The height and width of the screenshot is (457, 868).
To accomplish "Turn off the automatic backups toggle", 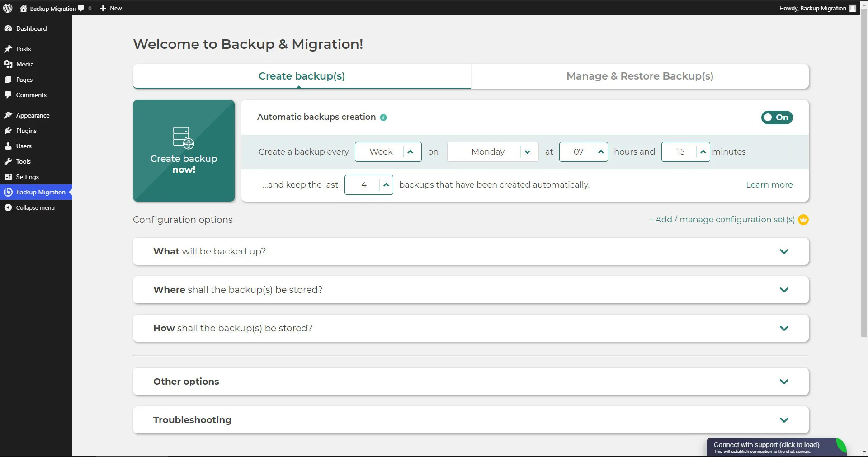I will click(776, 118).
